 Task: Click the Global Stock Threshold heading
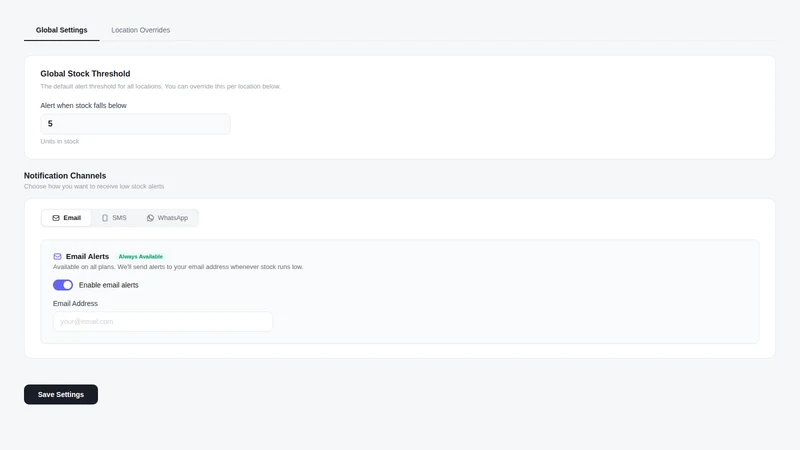[85, 73]
